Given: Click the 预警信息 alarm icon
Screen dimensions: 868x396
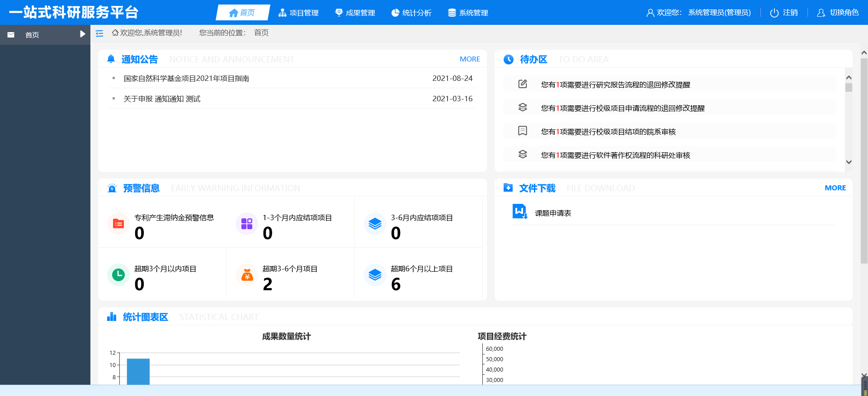Looking at the screenshot, I should [x=112, y=188].
